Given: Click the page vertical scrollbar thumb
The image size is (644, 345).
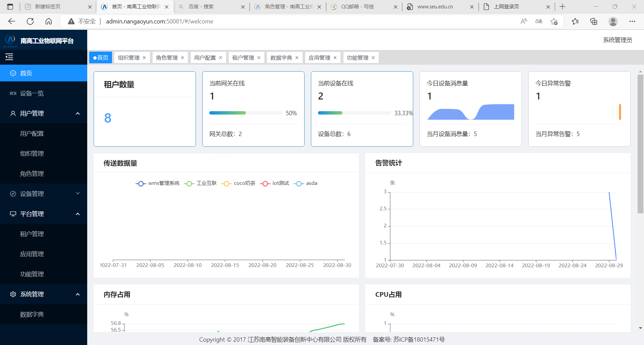Looking at the screenshot, I should (640, 144).
